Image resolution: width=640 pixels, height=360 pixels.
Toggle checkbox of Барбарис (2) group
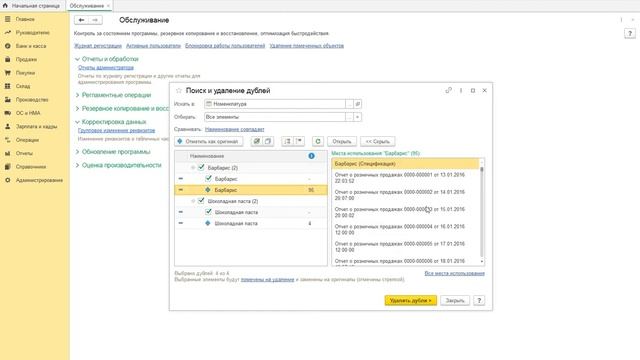click(201, 167)
